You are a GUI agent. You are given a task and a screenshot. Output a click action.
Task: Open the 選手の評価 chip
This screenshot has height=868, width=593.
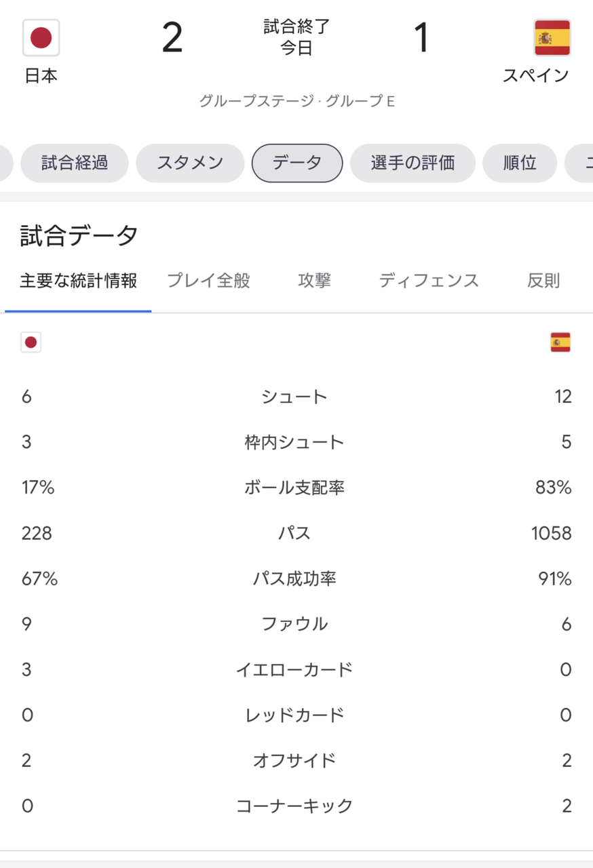(x=413, y=163)
